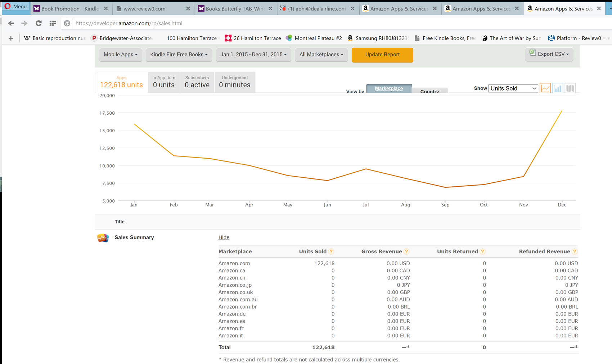Open the Export CSV dropdown
Viewport: 612px width, 364px height.
[549, 54]
